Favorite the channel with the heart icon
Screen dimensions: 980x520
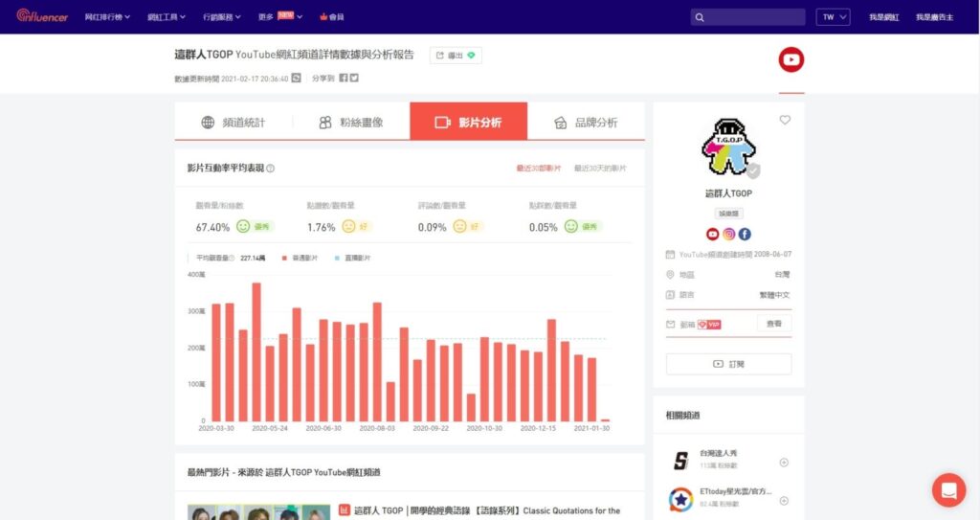coord(785,120)
